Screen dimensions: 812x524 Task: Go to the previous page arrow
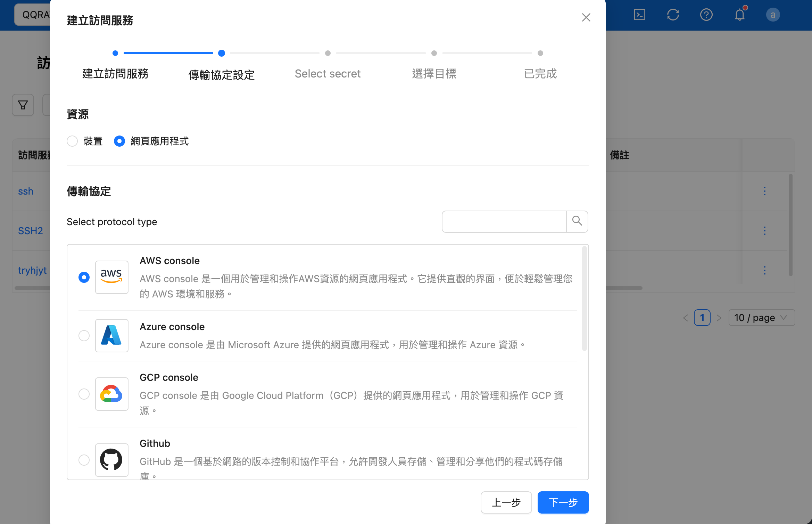pyautogui.click(x=686, y=318)
